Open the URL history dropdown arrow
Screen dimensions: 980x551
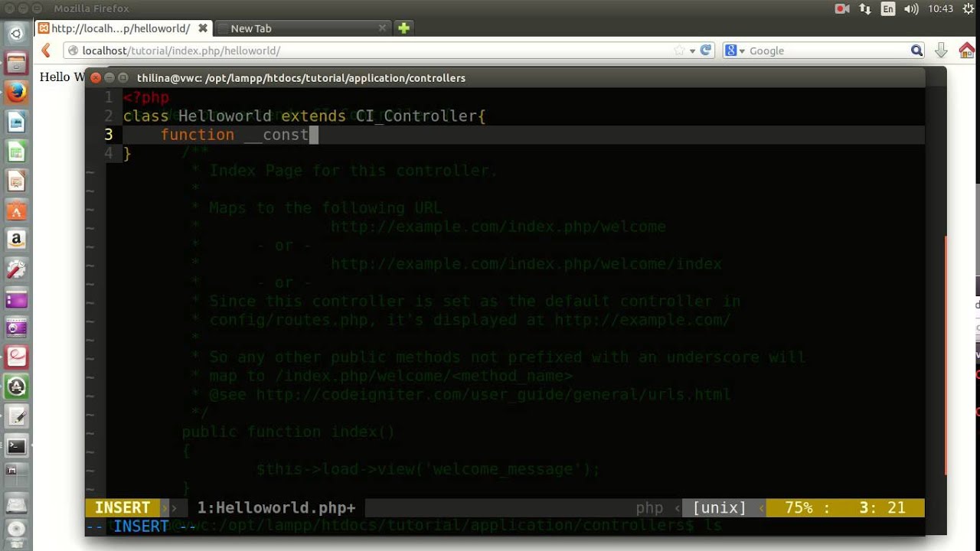click(692, 51)
